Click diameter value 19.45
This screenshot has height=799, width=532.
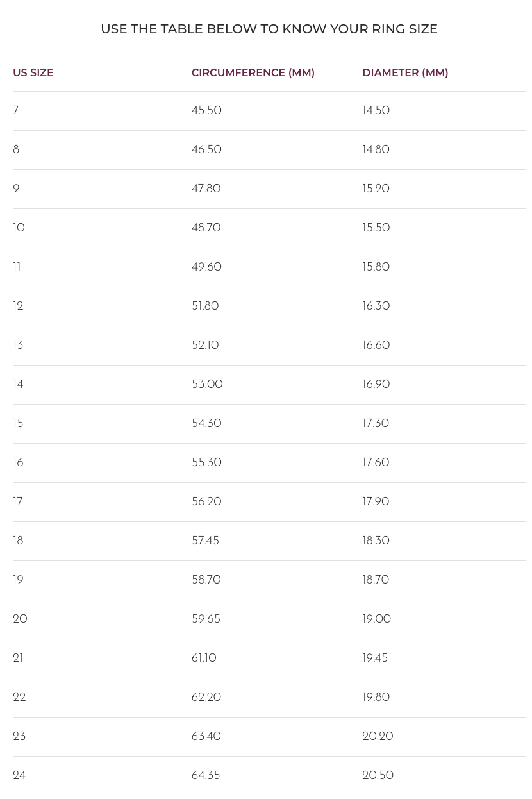point(375,659)
